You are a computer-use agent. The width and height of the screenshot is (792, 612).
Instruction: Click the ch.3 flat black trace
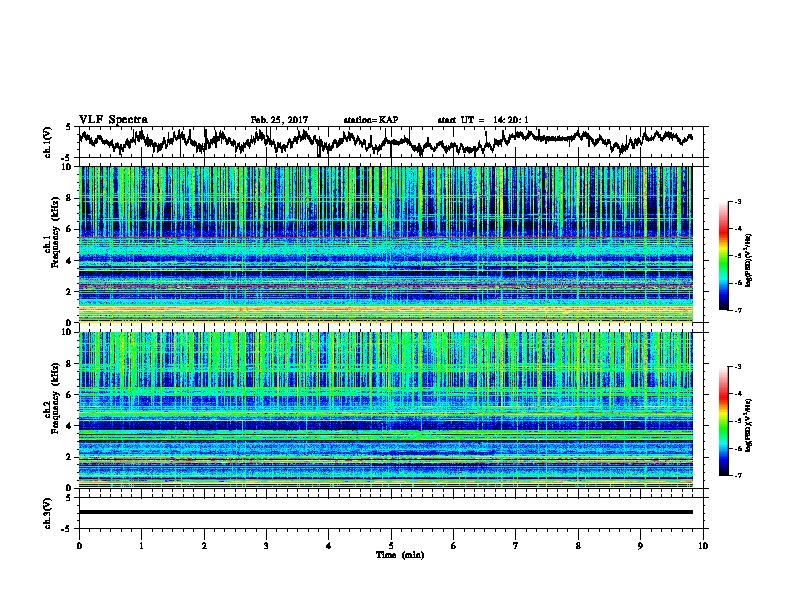pos(386,512)
